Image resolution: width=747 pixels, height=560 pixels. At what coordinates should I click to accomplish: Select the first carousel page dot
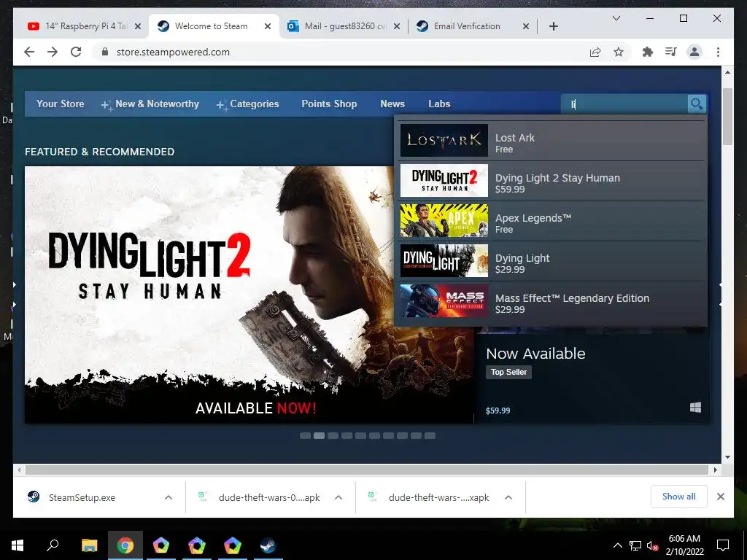point(306,435)
